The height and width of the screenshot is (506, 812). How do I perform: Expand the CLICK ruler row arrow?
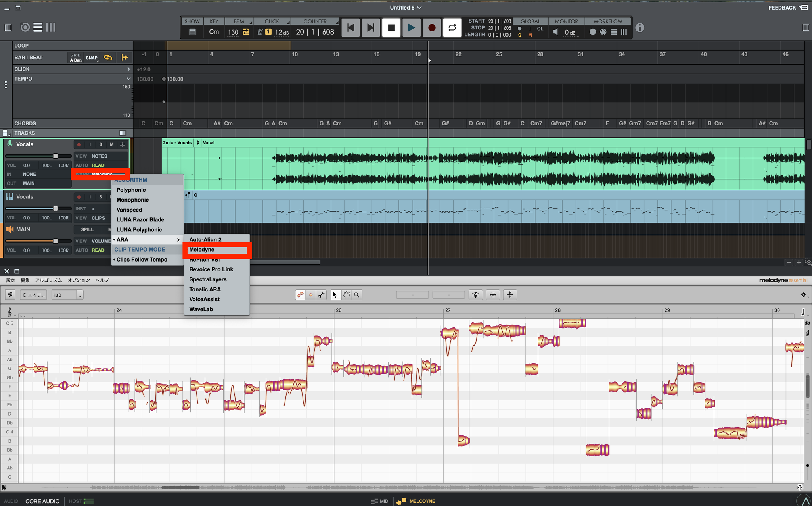[x=128, y=69]
